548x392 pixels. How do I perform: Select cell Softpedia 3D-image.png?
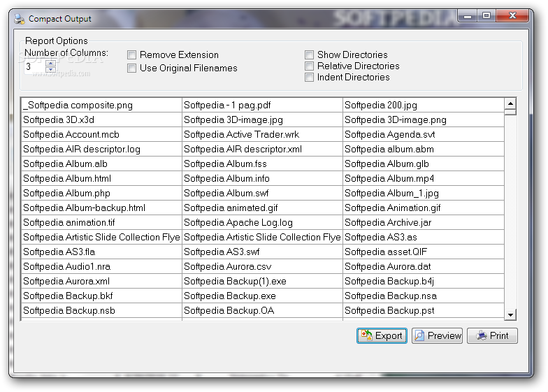pyautogui.click(x=424, y=120)
